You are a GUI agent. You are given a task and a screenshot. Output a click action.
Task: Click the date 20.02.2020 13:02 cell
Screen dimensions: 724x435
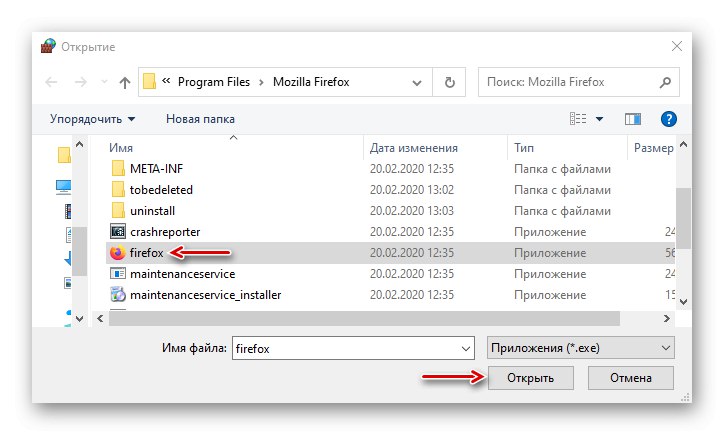412,190
